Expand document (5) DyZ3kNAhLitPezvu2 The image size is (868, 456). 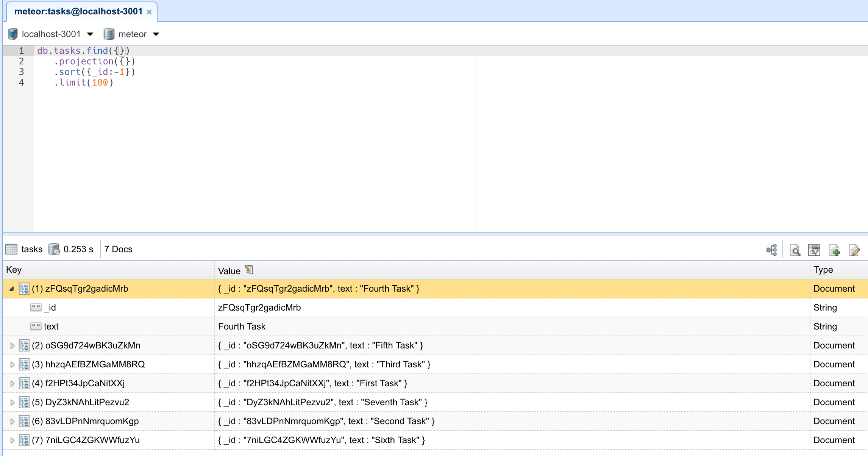coord(12,402)
